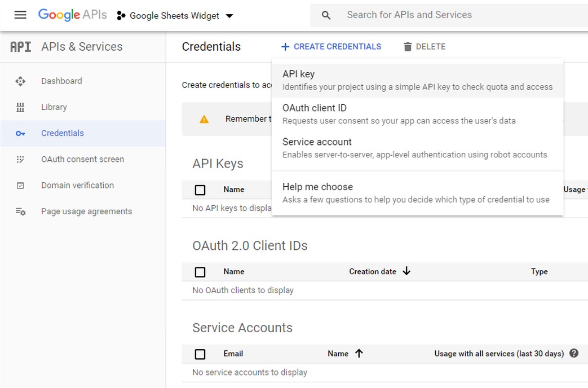Click the trash can delete icon

click(408, 47)
